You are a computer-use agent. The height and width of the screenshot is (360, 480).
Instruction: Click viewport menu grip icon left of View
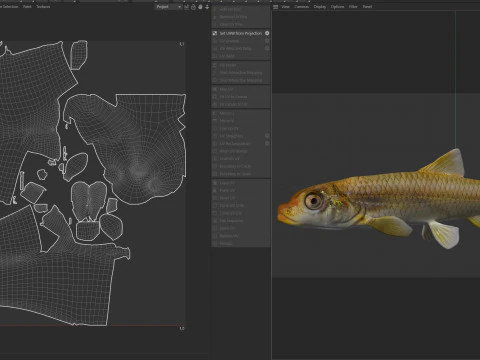click(276, 7)
